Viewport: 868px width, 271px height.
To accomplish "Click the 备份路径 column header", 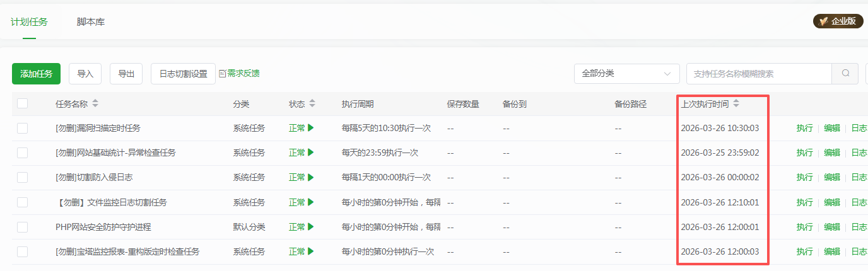I will tap(631, 103).
